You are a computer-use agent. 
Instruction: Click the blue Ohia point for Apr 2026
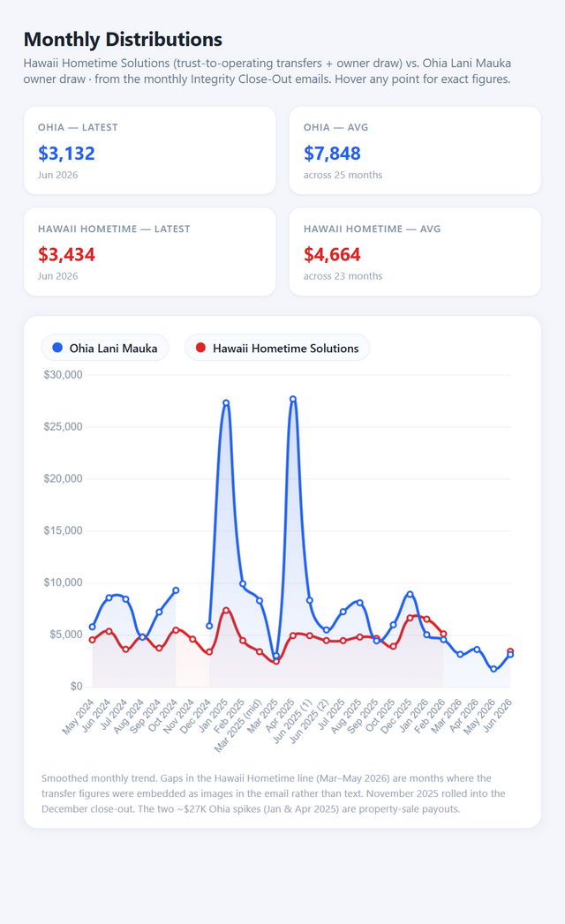click(x=477, y=650)
